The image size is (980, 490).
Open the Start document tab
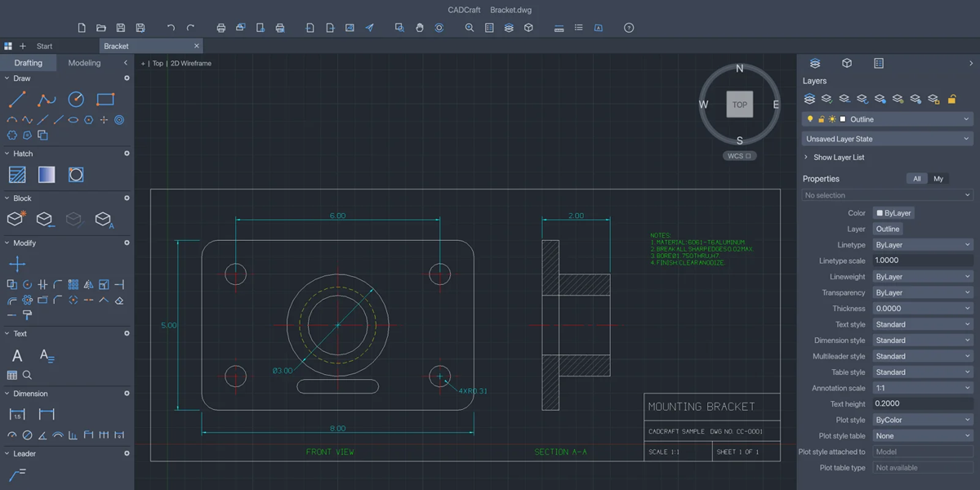click(x=45, y=47)
